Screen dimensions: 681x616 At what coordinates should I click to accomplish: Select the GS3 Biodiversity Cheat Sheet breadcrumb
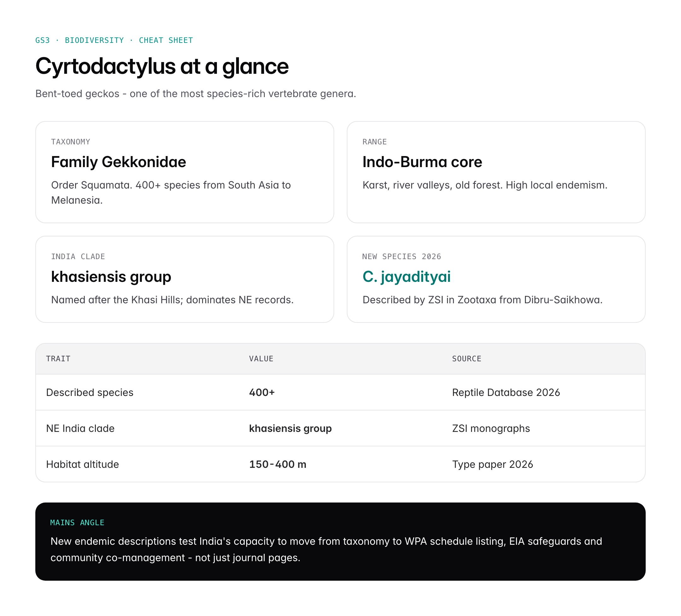[x=114, y=41]
